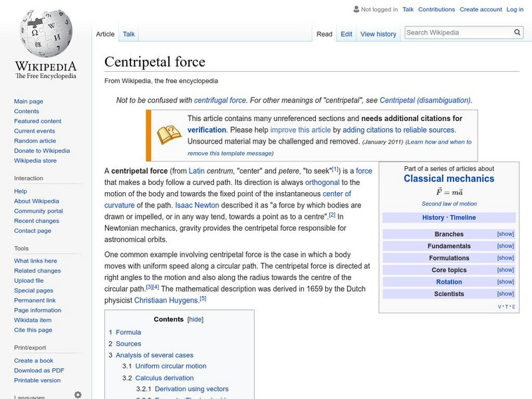Switch to the Article tab
This screenshot has width=532, height=399.
(x=105, y=34)
